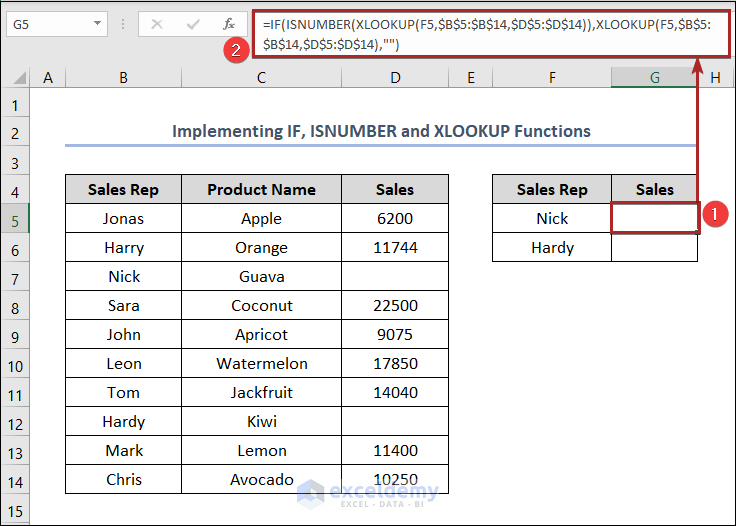Select the empty Sales cell beside Hardy
Image resolution: width=736 pixels, height=526 pixels.
tap(654, 248)
